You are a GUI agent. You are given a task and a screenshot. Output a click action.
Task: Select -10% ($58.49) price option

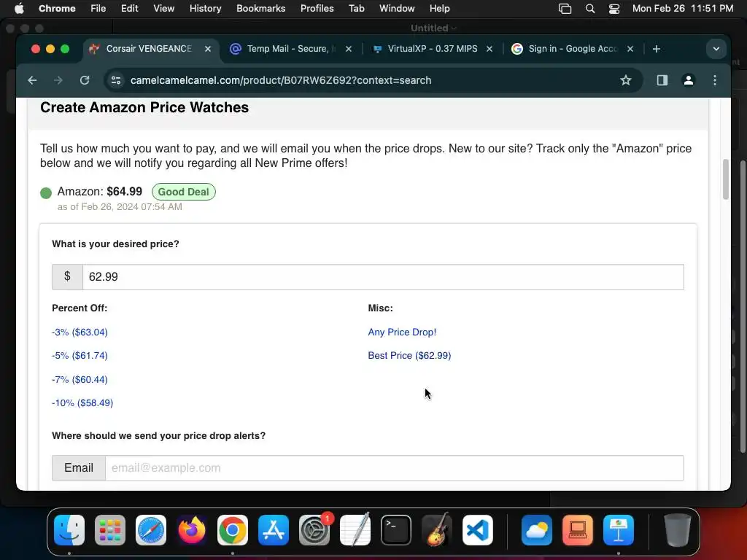(x=82, y=402)
